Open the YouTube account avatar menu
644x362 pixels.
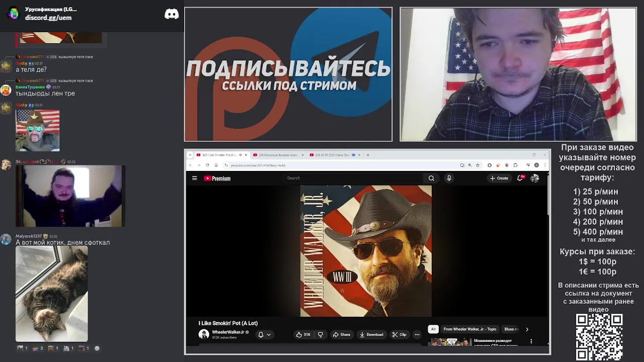pyautogui.click(x=534, y=178)
